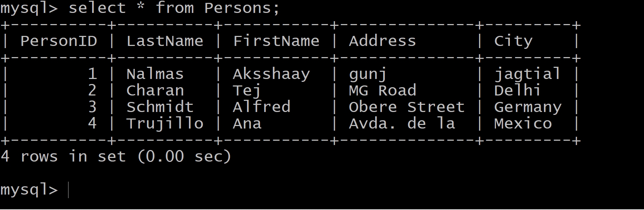This screenshot has width=644, height=210.
Task: Click the LastName column header
Action: point(165,41)
